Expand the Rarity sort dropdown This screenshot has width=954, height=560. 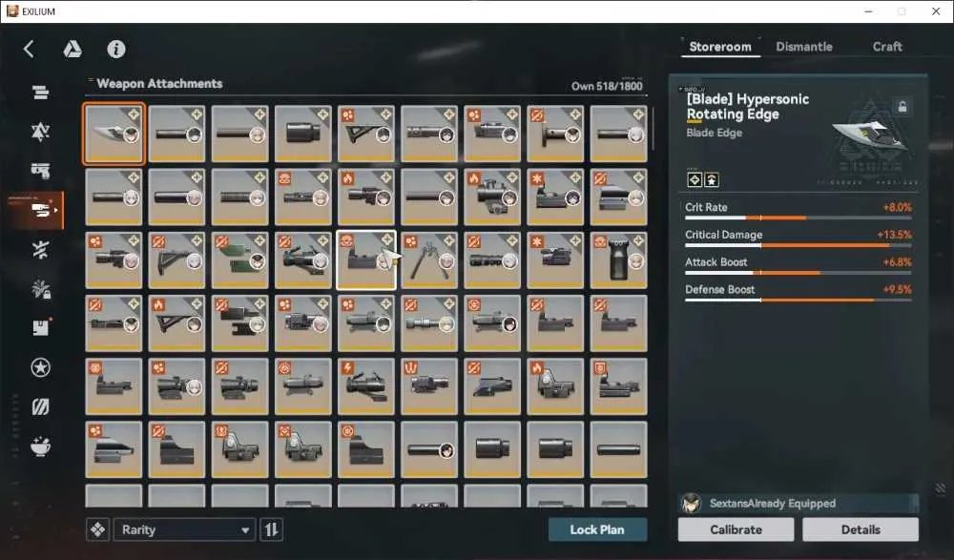click(x=184, y=530)
